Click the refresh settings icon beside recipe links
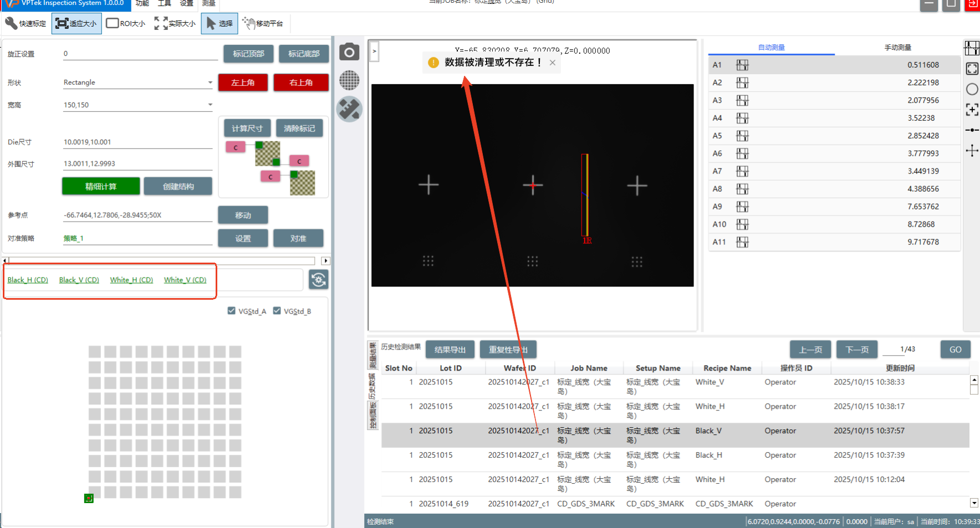 click(x=318, y=280)
